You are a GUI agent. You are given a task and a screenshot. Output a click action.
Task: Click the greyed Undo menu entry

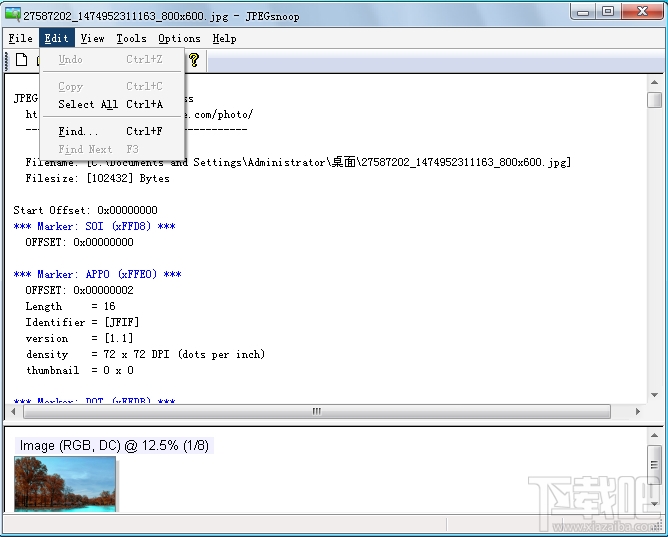point(112,59)
